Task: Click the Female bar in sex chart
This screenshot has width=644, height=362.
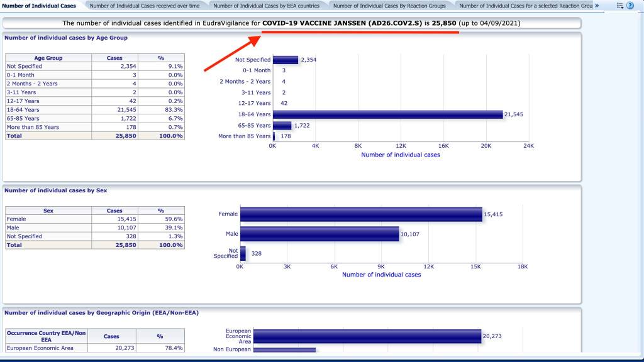Action: (361, 214)
